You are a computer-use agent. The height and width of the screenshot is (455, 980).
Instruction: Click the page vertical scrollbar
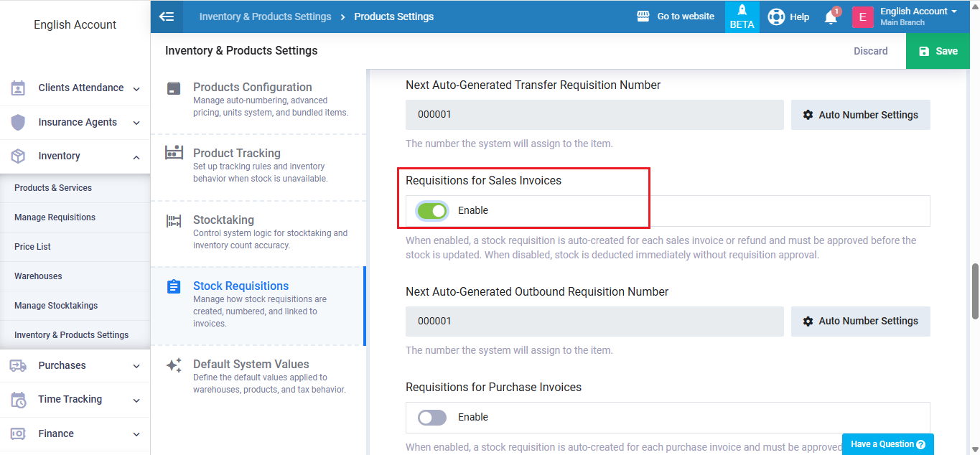tap(974, 291)
